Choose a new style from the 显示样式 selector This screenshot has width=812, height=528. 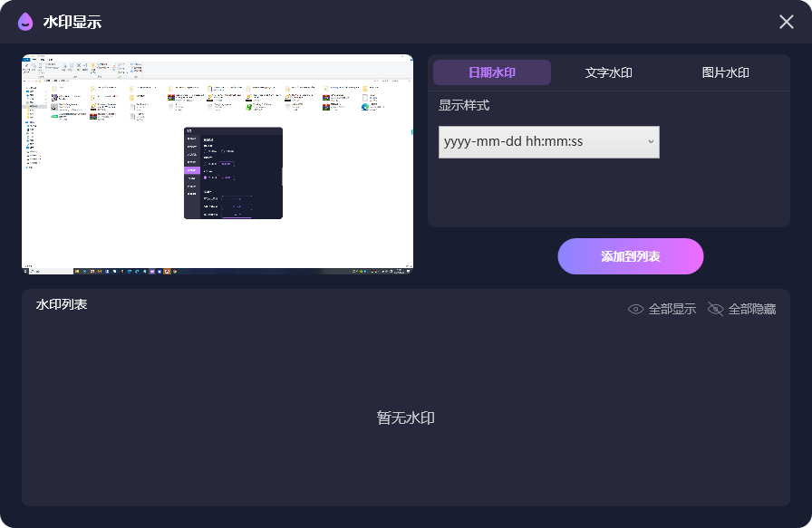click(548, 141)
